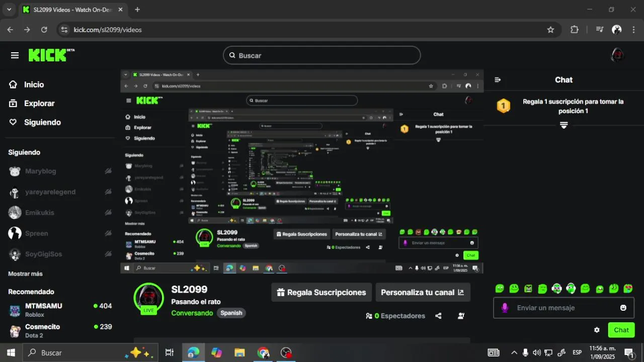Open the volume control tray icon
The width and height of the screenshot is (644, 362).
click(537, 352)
